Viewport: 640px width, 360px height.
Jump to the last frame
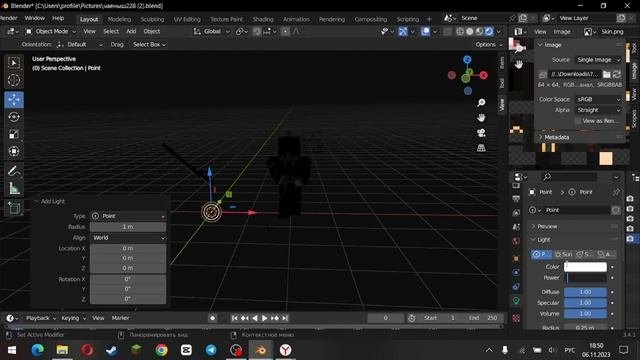[x=285, y=318]
